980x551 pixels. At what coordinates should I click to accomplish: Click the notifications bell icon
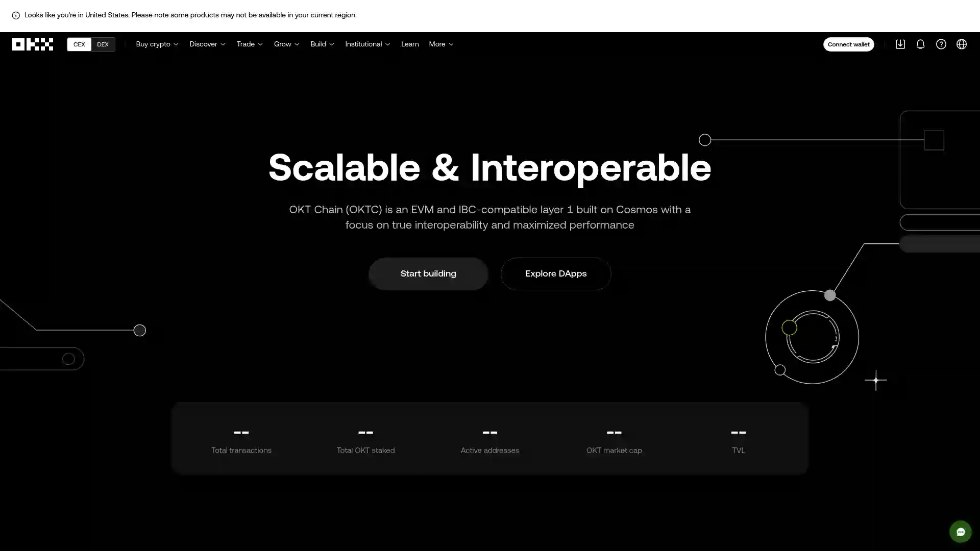click(920, 44)
